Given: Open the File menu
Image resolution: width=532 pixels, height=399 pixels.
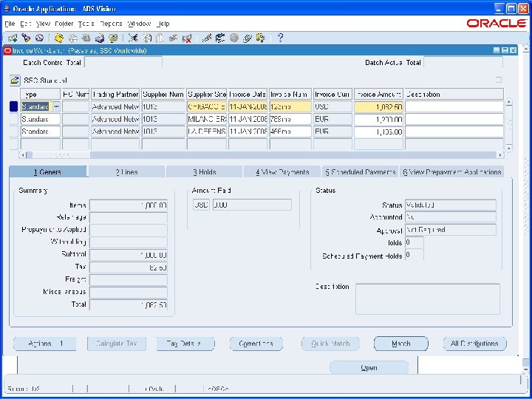Looking at the screenshot, I should pyautogui.click(x=10, y=24).
